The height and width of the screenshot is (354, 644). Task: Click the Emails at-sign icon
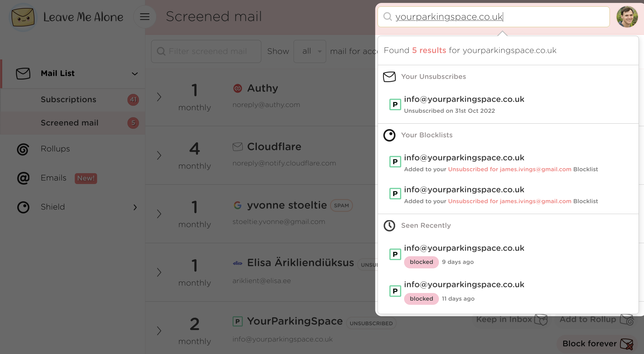[x=23, y=178]
